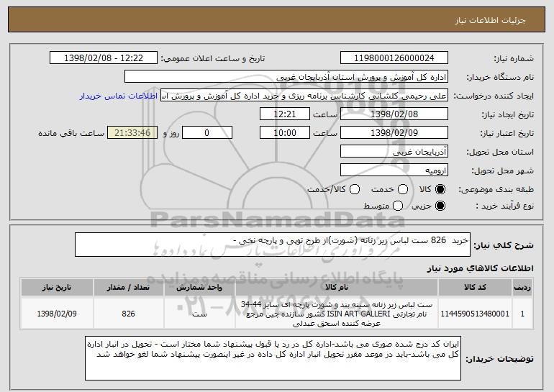The width and height of the screenshot is (554, 392).
Task: Select the متوسط purchase type radio
Action: click(398, 206)
